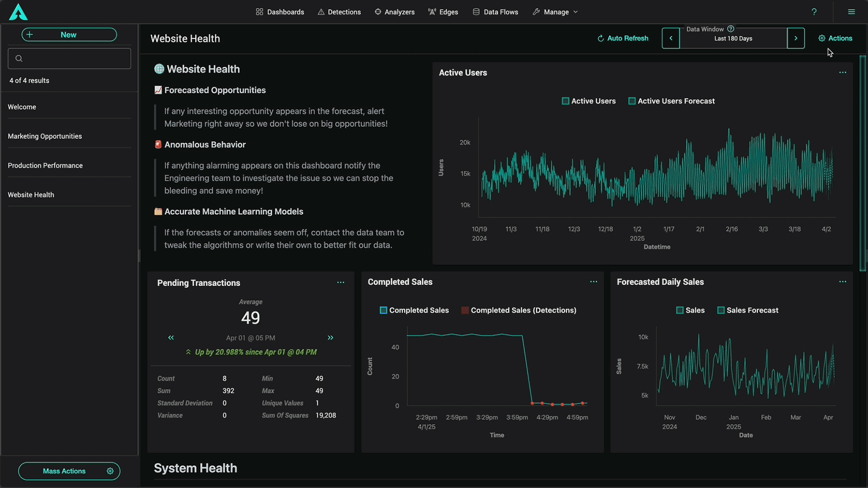Image resolution: width=868 pixels, height=488 pixels.
Task: Click the System Health section heading
Action: click(x=195, y=468)
